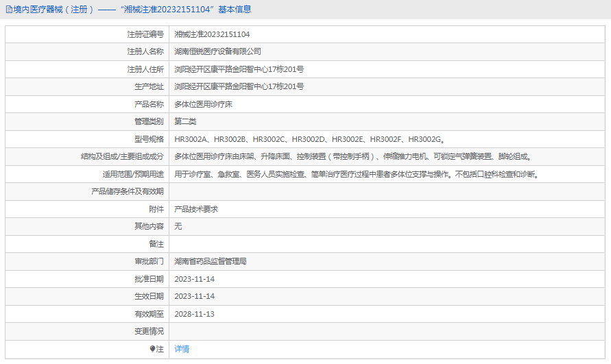Click management category 第二类
The width and height of the screenshot is (611, 364).
tap(185, 121)
